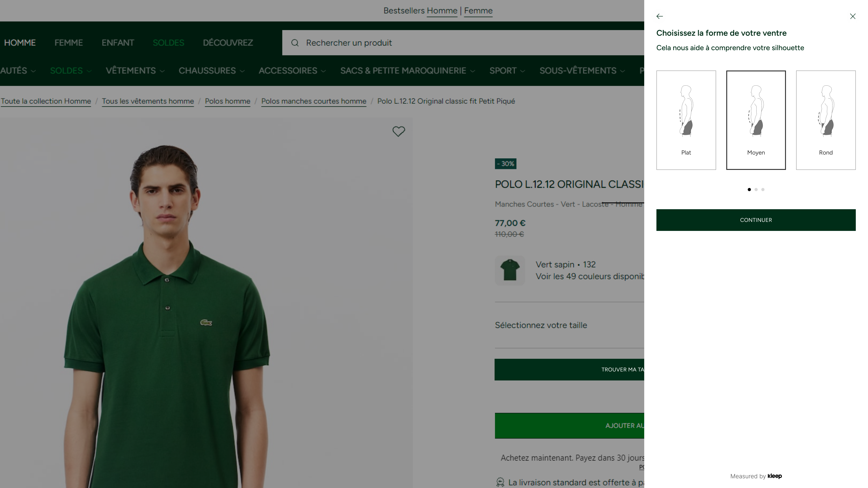Select the Plat belly shape
The height and width of the screenshot is (488, 868).
click(x=686, y=120)
